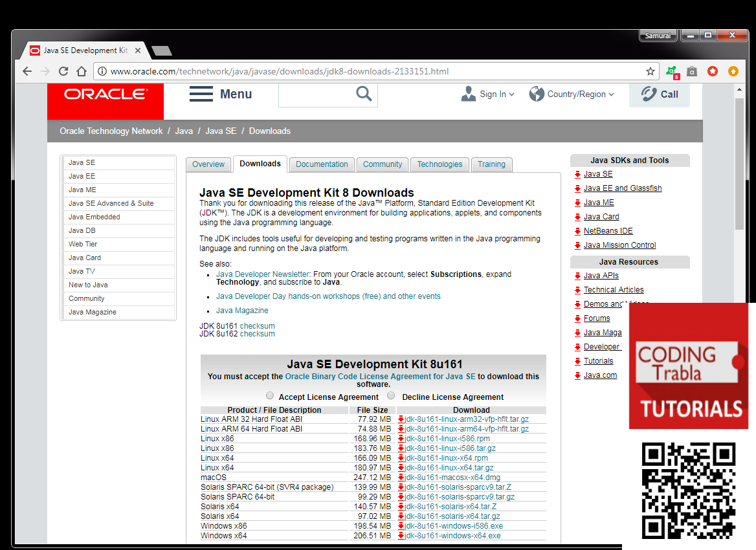
Task: Open the browser home page icon
Action: tap(82, 71)
